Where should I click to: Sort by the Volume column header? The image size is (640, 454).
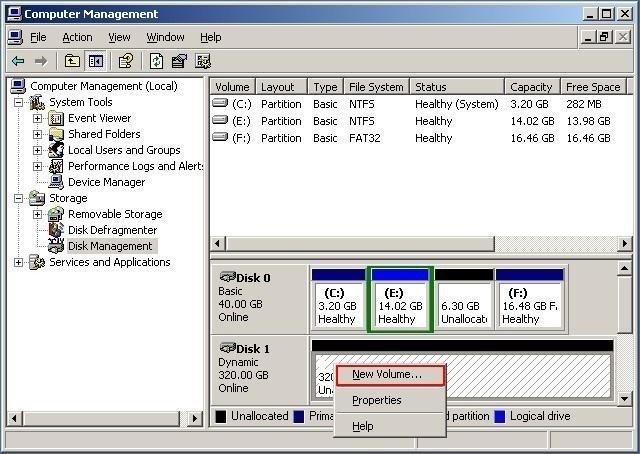[x=232, y=87]
